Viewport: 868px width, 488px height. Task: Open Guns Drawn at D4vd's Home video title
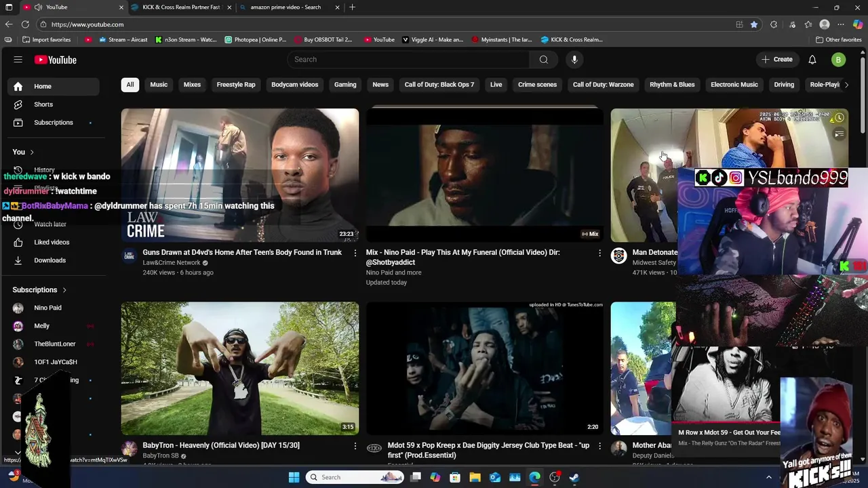[x=242, y=252]
